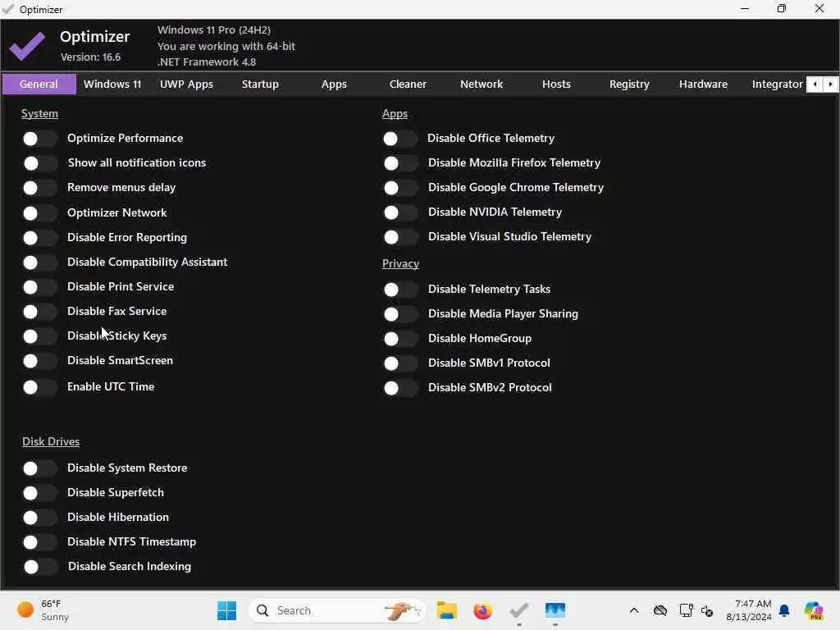
Task: Toggle Disable Office Telemetry
Action: tap(399, 139)
